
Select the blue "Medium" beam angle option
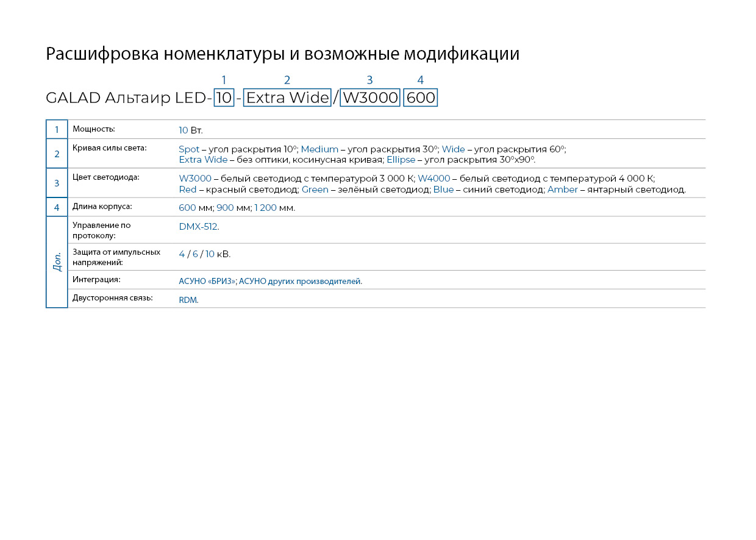(319, 149)
